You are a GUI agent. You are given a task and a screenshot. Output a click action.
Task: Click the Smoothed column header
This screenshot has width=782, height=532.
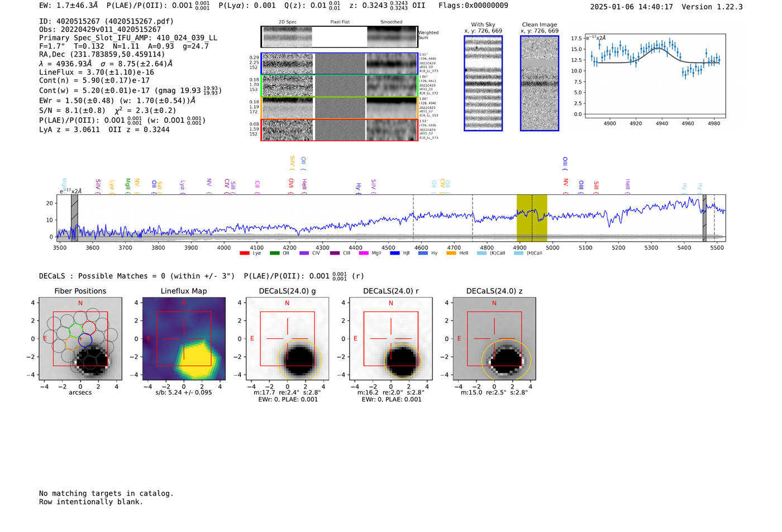click(392, 22)
